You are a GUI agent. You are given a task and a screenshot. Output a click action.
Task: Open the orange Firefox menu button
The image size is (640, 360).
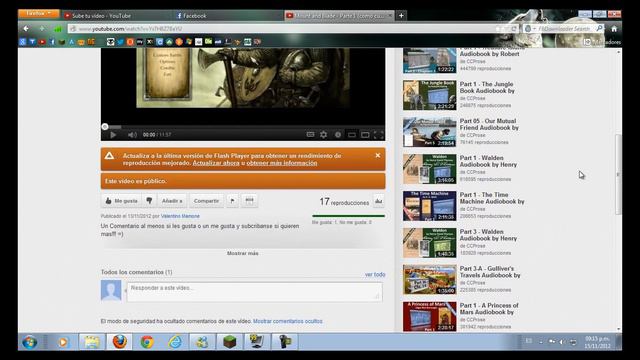(x=38, y=13)
